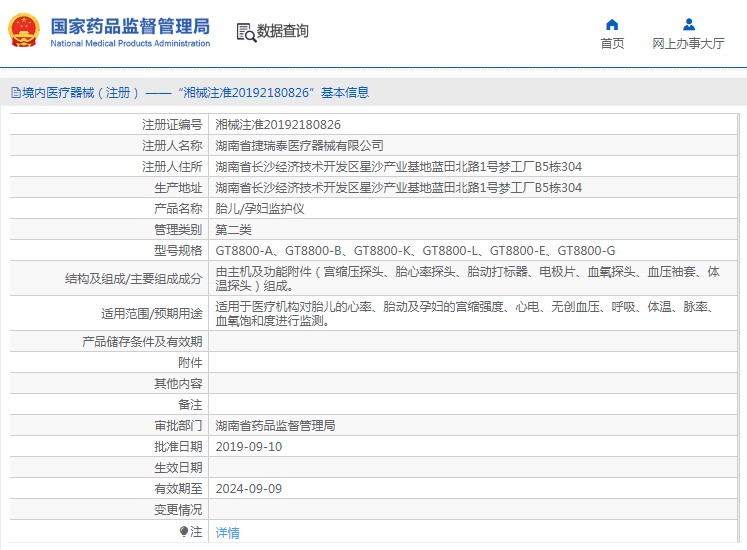The width and height of the screenshot is (747, 550).
Task: Open the 详情 link
Action: [227, 532]
